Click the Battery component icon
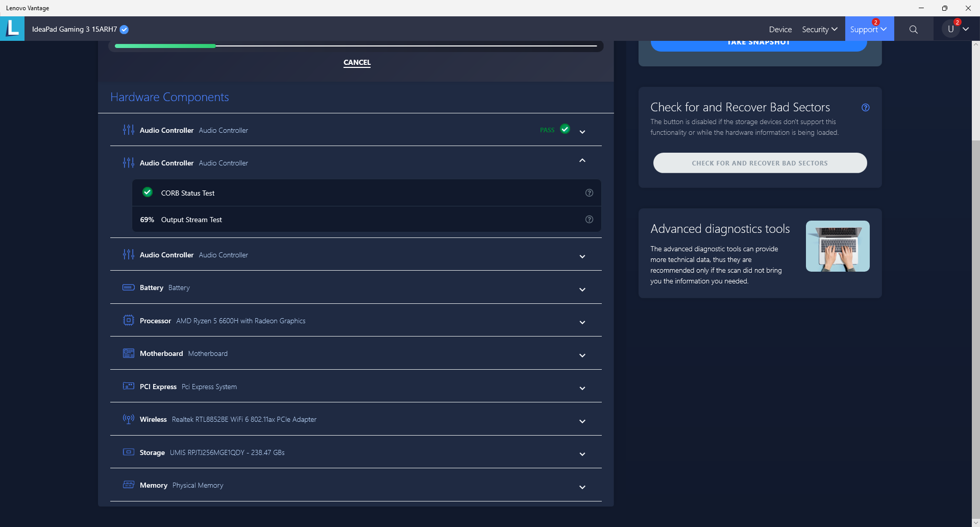The height and width of the screenshot is (527, 980). (x=128, y=288)
